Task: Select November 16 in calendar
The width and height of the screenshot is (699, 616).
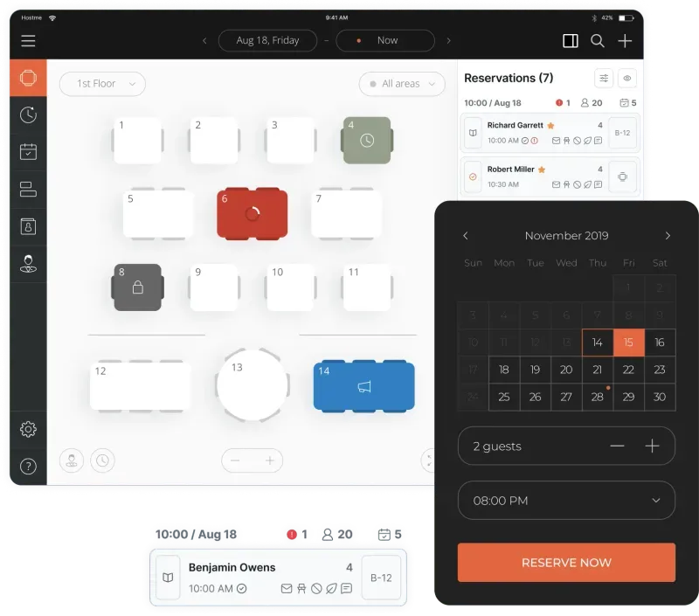Action: tap(660, 343)
